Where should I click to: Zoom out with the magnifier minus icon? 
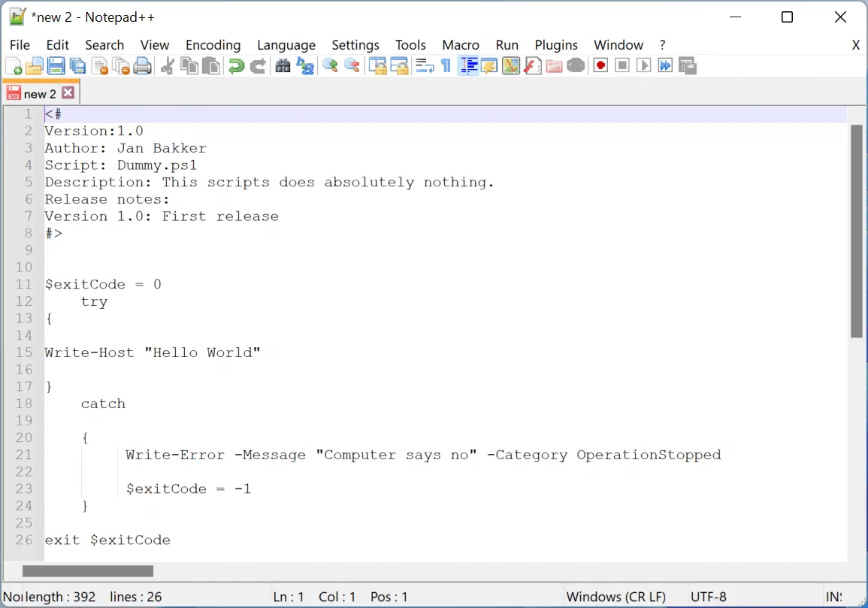point(352,66)
